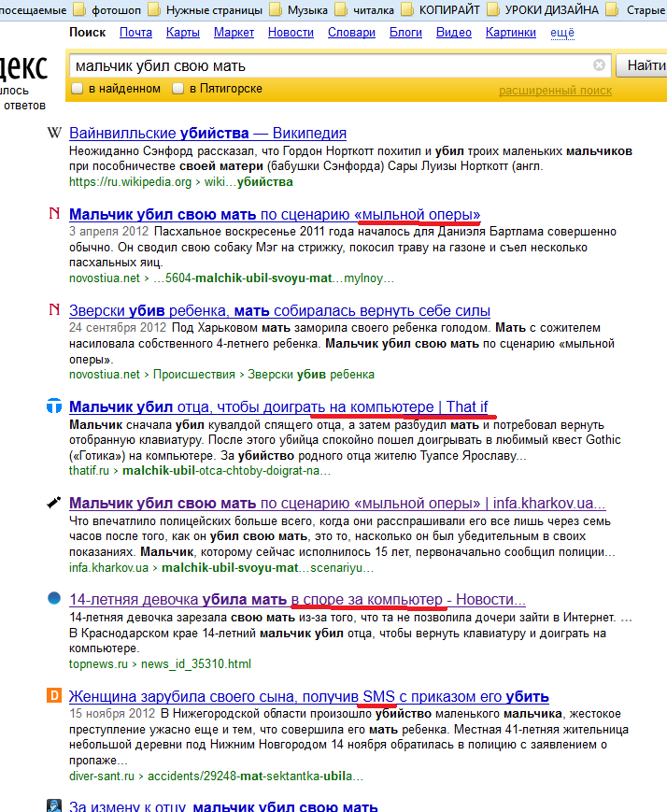
Task: Click the red N favicon beside the 'мыльной оперы' result
Action: [x=54, y=213]
